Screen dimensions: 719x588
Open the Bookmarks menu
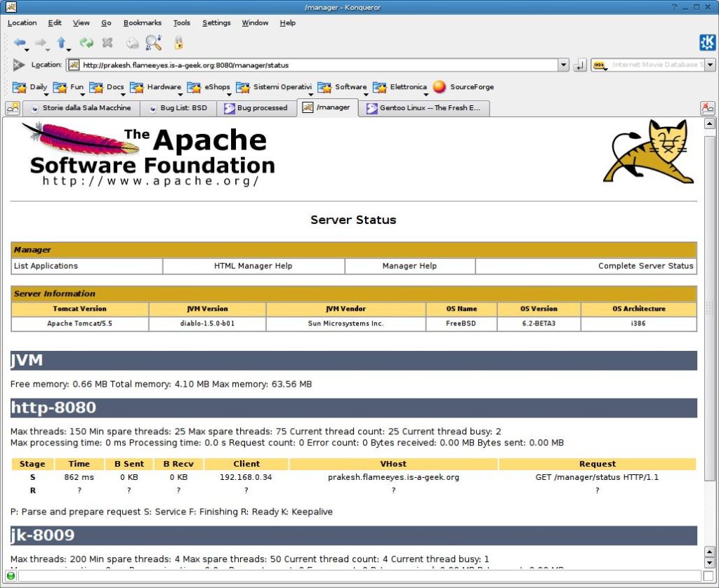(142, 23)
